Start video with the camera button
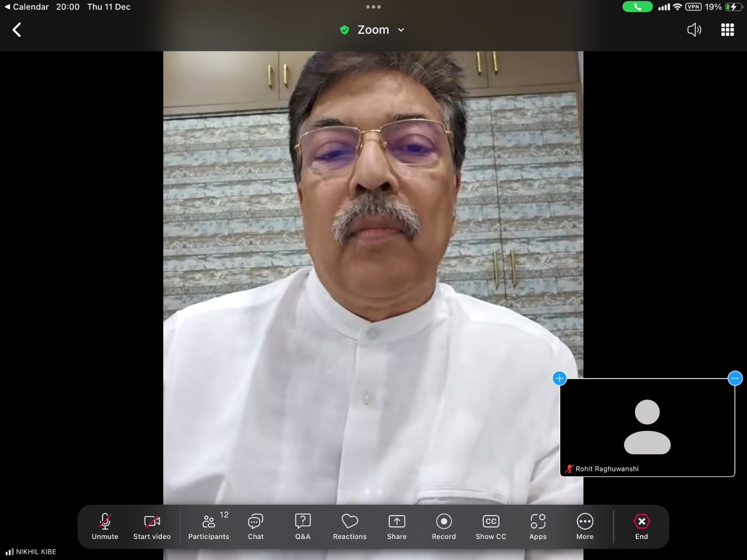 pyautogui.click(x=152, y=526)
